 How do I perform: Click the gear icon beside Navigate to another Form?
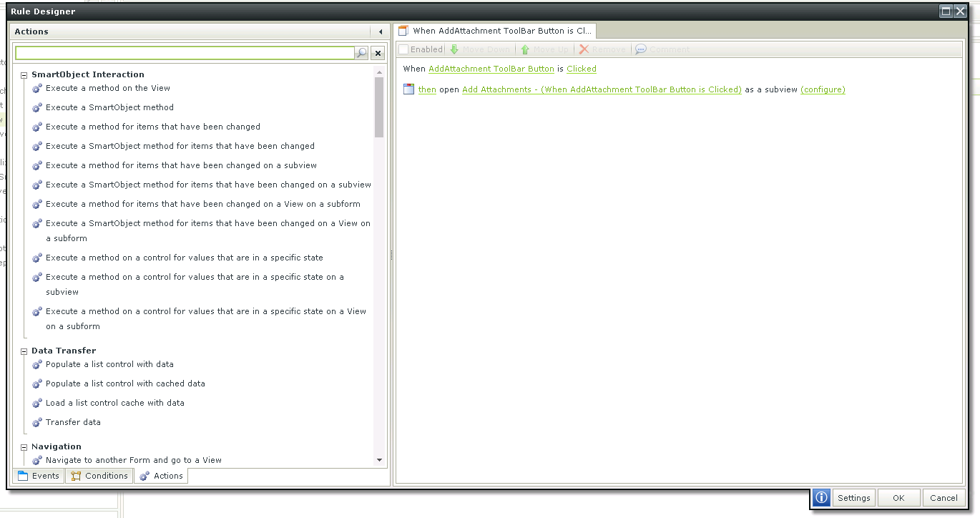click(x=37, y=460)
